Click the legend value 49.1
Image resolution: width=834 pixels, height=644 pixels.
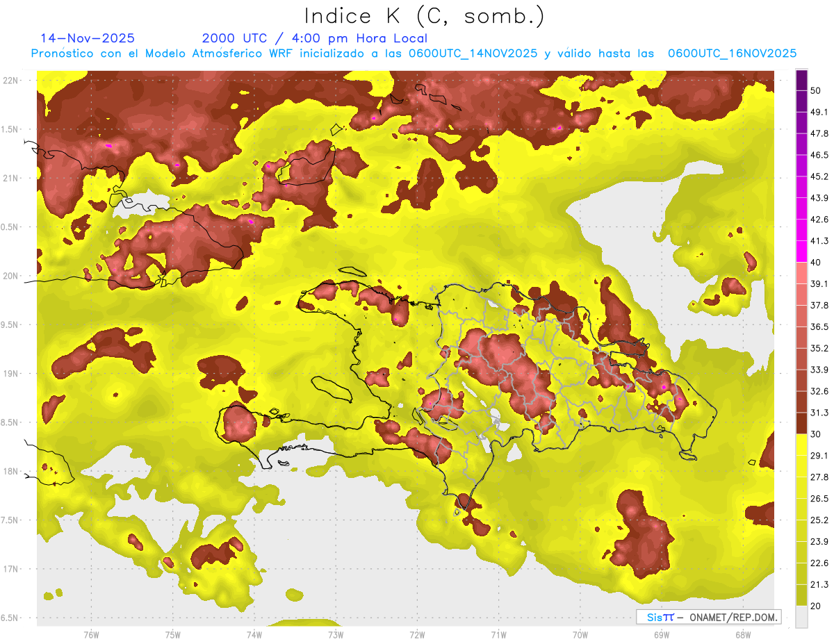point(819,112)
